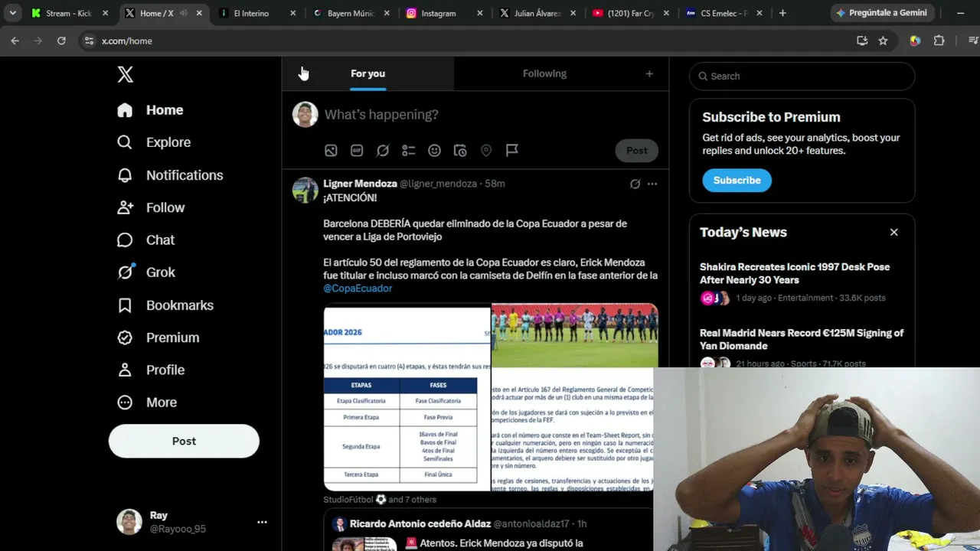The width and height of the screenshot is (980, 551).
Task: Close the Home / X browser tab
Action: point(199,13)
